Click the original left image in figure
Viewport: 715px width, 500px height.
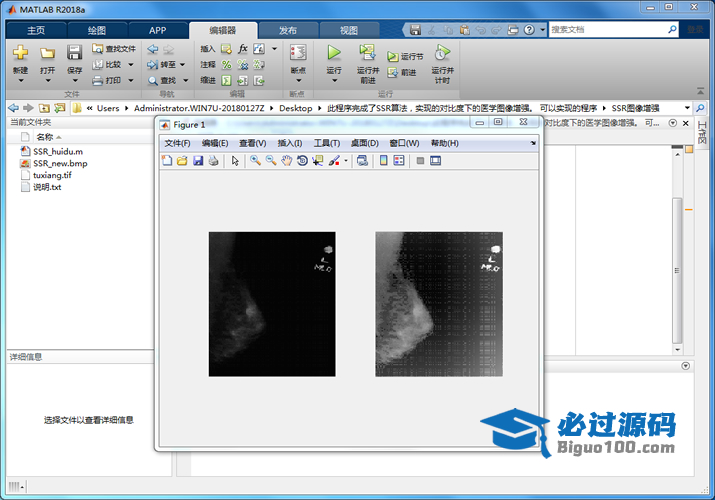(x=272, y=304)
